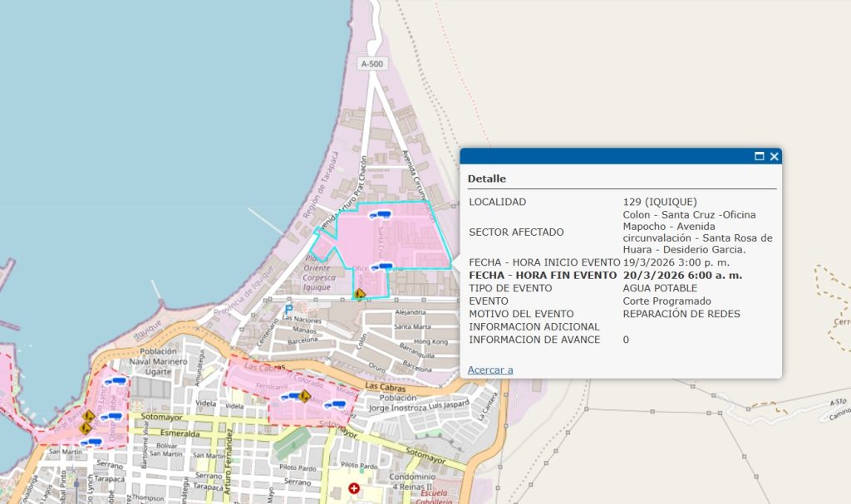Open the roadwork warning sign below the cyan-outlined area
This screenshot has width=851, height=504.
coord(360,294)
